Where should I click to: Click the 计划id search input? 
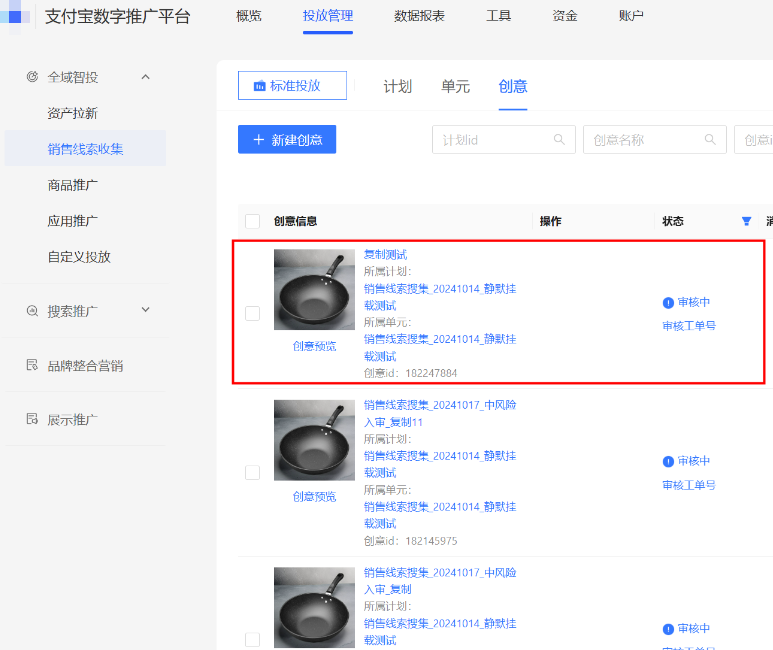point(504,140)
